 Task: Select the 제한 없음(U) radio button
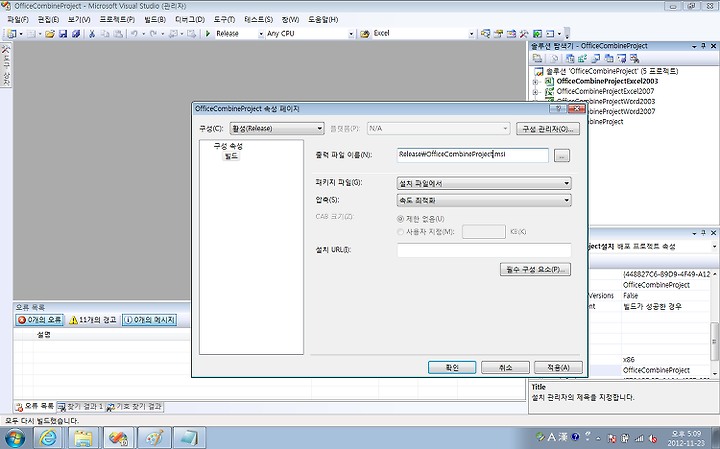pyautogui.click(x=400, y=219)
